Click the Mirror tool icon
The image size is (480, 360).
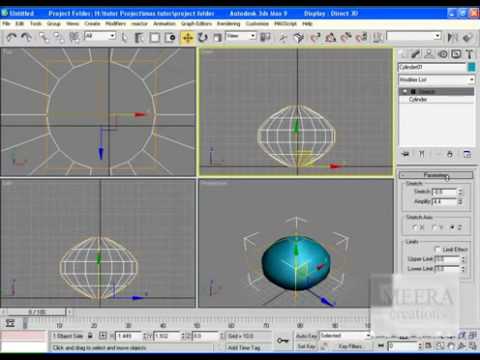[452, 37]
